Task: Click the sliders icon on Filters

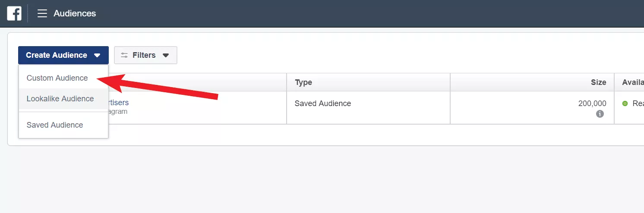Action: coord(124,55)
